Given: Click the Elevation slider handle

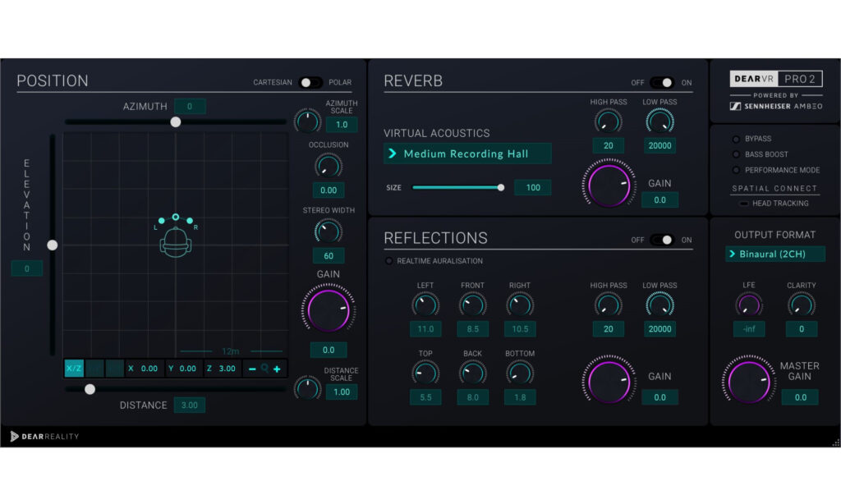Looking at the screenshot, I should [52, 245].
